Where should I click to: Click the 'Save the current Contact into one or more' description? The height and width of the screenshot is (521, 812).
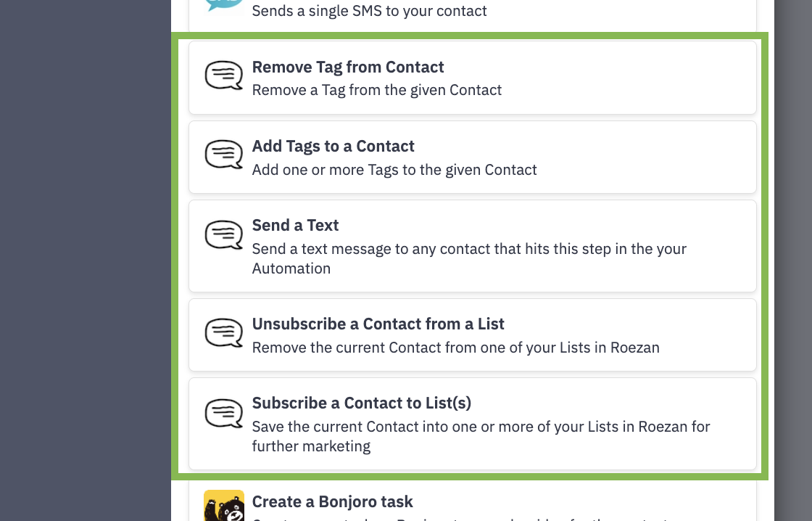coord(481,427)
